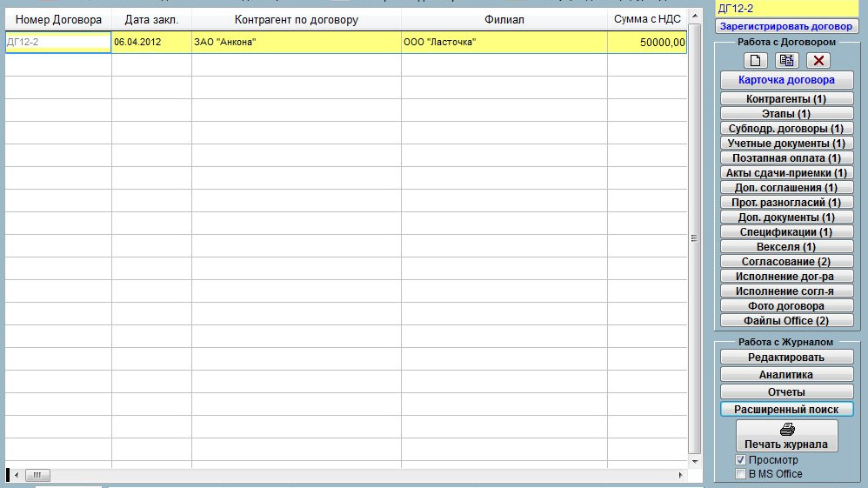Open Спецификации (1)

786,232
